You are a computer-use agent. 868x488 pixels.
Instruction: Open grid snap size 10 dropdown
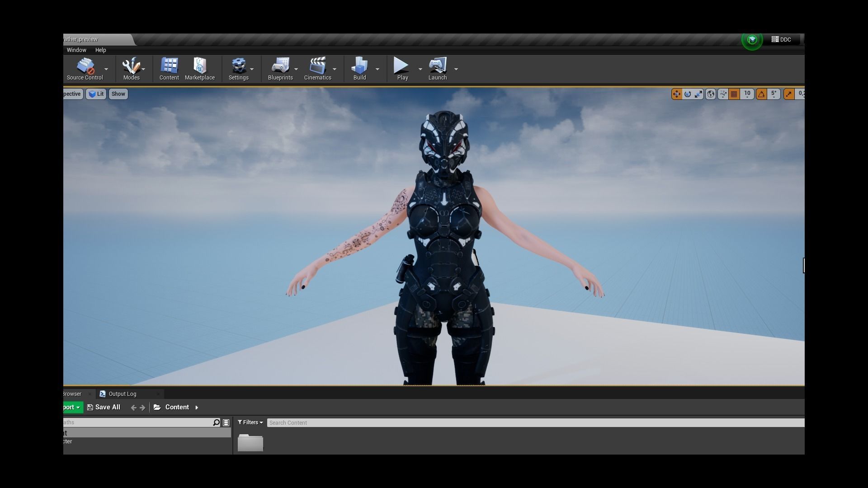(747, 94)
